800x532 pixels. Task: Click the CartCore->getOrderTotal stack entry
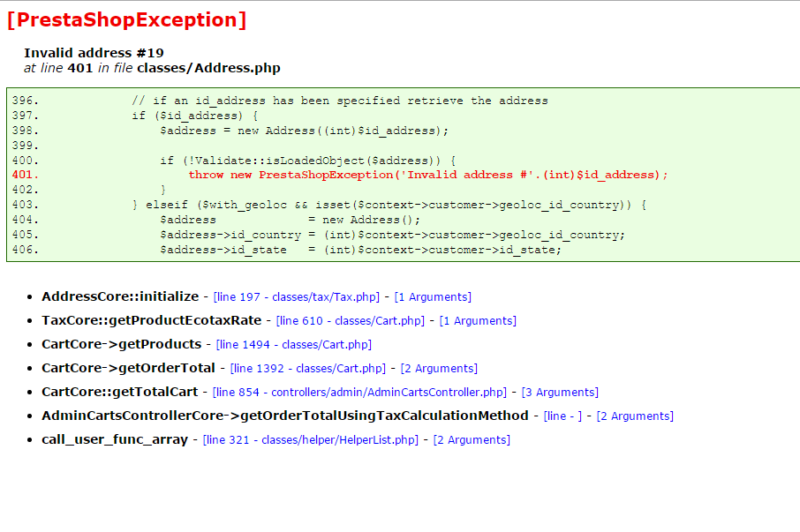(x=129, y=369)
